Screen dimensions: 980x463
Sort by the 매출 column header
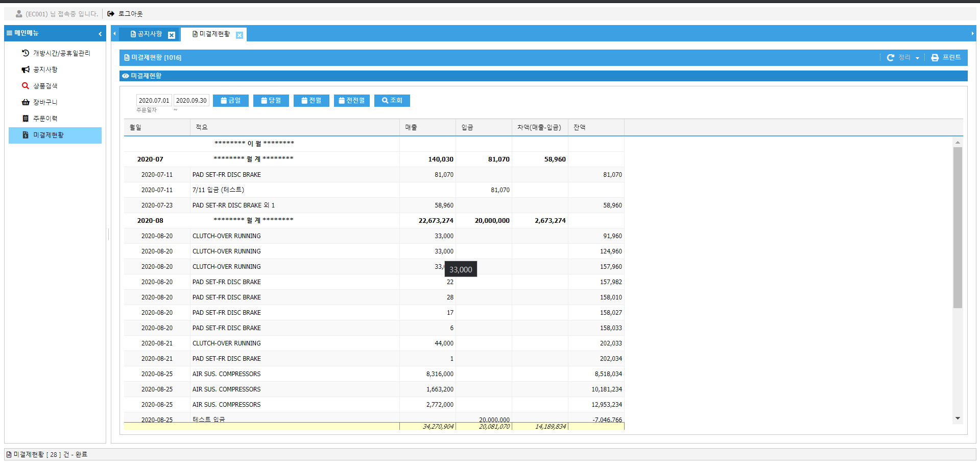click(428, 128)
